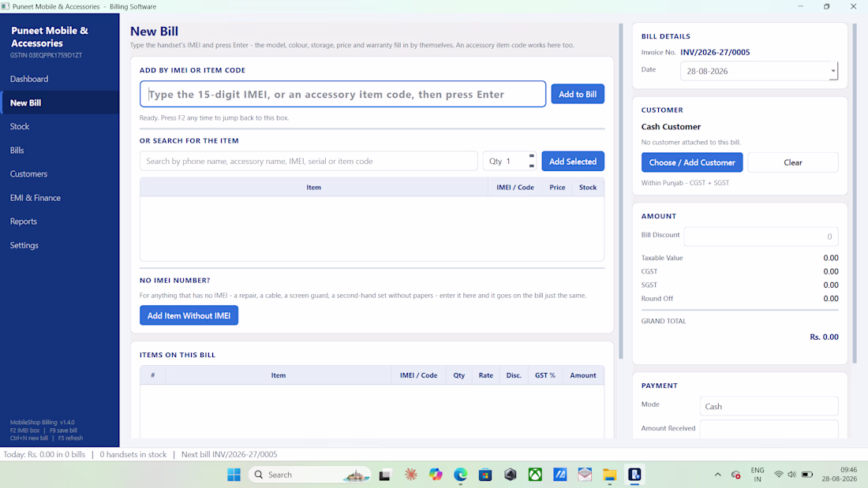Open the Bills sidebar page
868x488 pixels.
tap(60, 151)
